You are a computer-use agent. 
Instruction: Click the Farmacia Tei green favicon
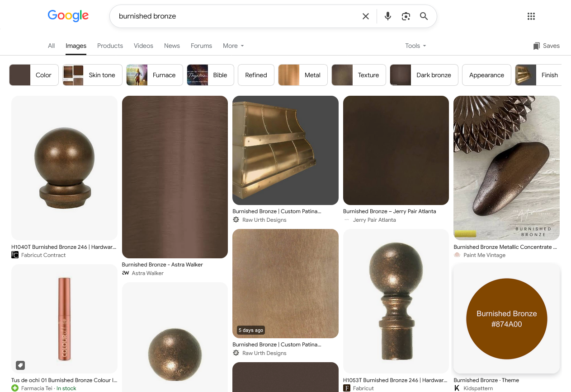[15, 388]
